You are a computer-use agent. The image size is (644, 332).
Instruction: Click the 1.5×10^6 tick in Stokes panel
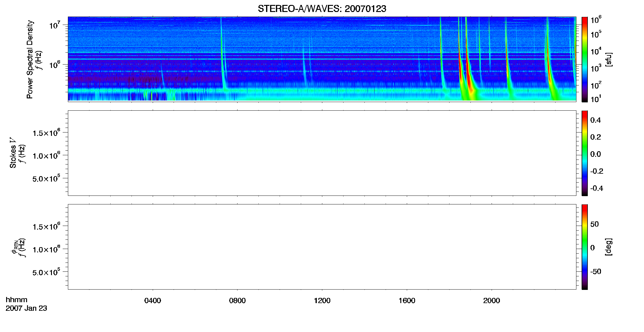tap(46, 133)
